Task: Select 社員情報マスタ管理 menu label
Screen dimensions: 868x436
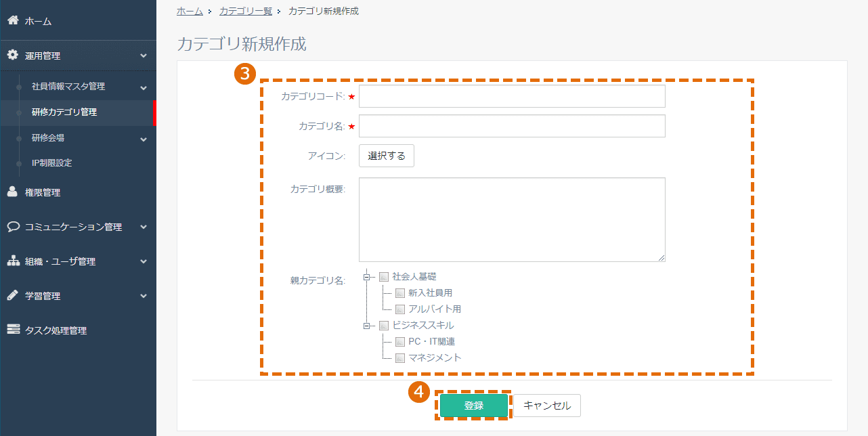Action: (68, 87)
